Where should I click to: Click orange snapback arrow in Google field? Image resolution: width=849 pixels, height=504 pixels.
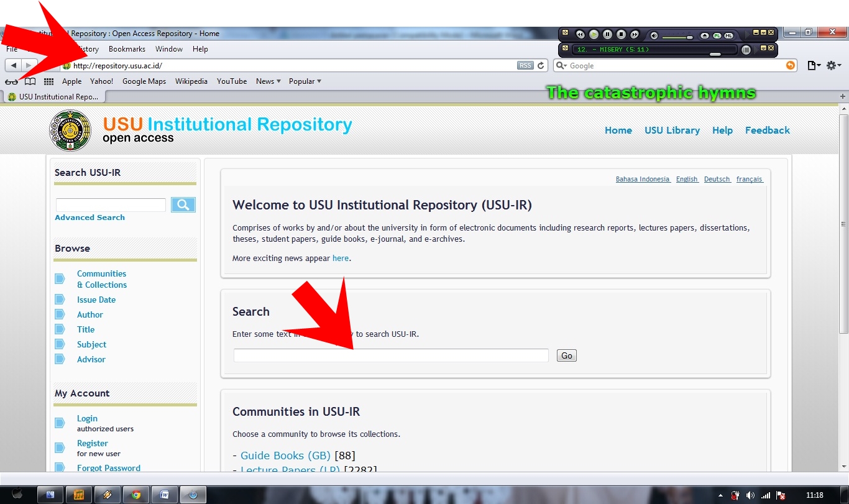(x=791, y=65)
